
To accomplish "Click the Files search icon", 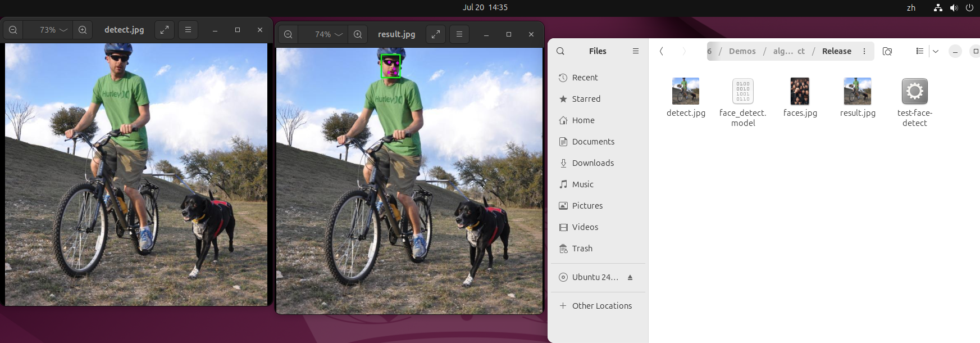I will (x=560, y=51).
